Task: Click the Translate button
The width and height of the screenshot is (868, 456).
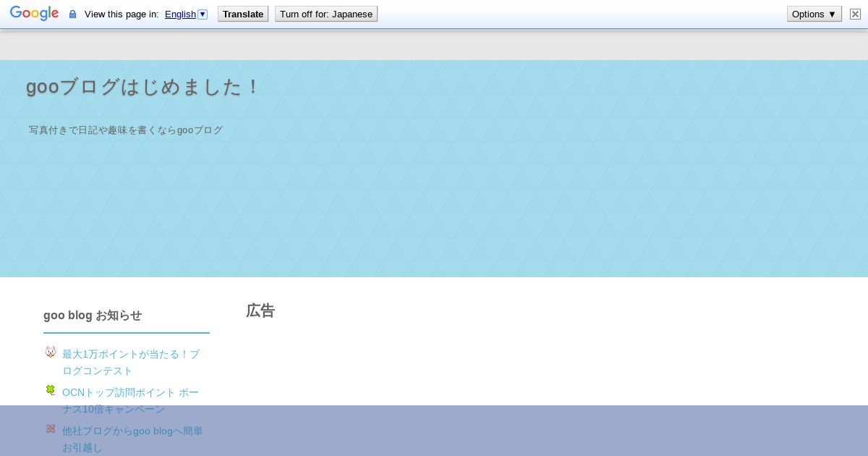Action: [x=243, y=14]
